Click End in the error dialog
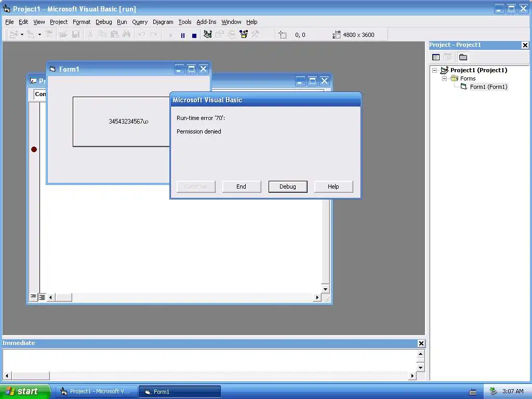The width and height of the screenshot is (532, 399). coord(242,187)
